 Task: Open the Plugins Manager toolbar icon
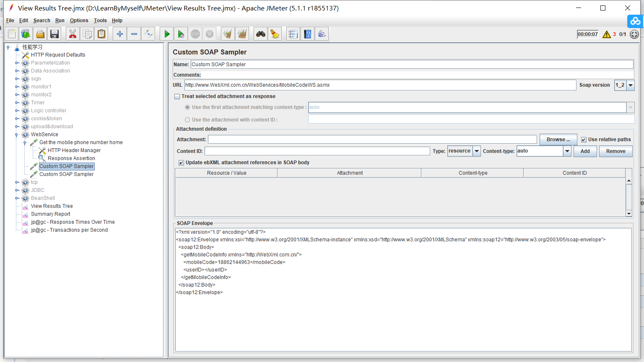pyautogui.click(x=322, y=34)
